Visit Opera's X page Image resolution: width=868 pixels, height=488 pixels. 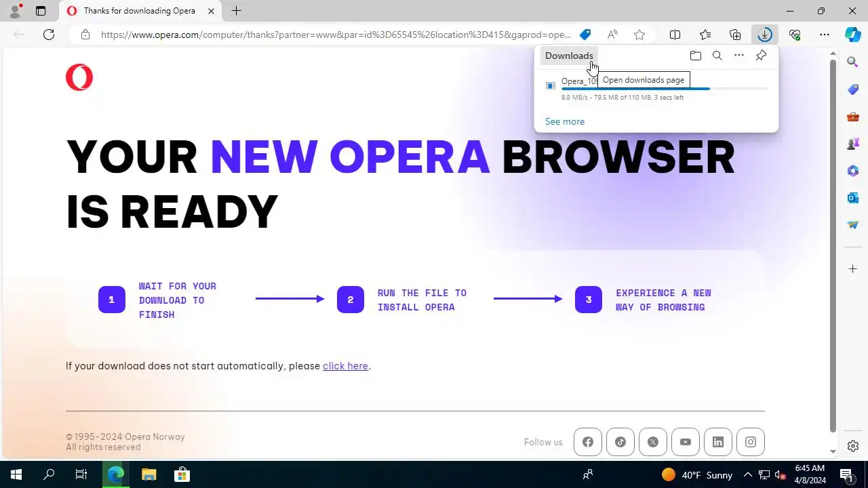(653, 442)
